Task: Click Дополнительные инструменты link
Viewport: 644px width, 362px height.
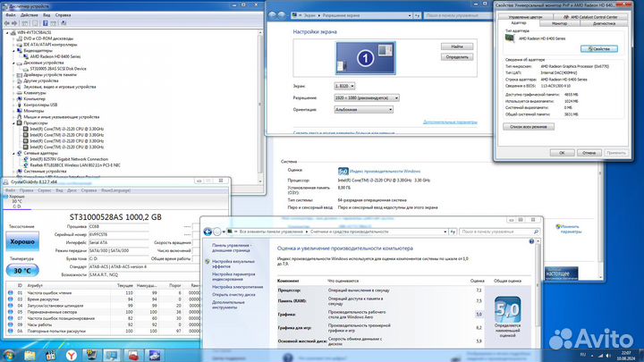Action: tap(228, 305)
